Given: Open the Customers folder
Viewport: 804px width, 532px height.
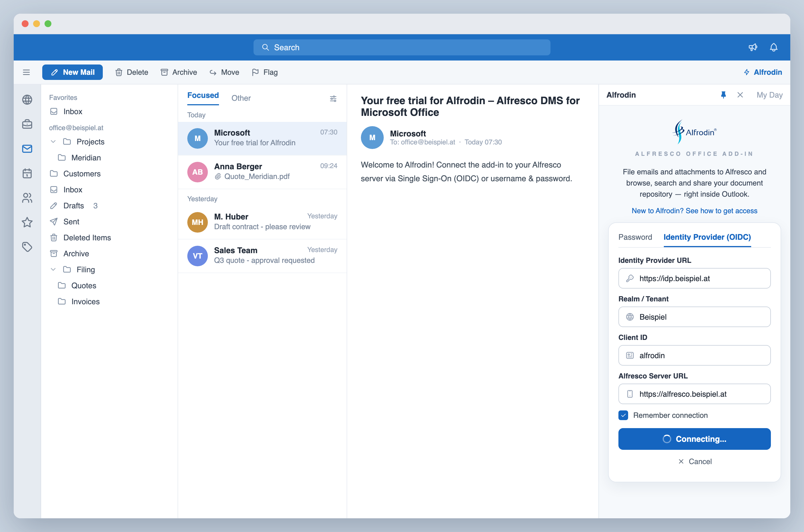Looking at the screenshot, I should point(109,174).
